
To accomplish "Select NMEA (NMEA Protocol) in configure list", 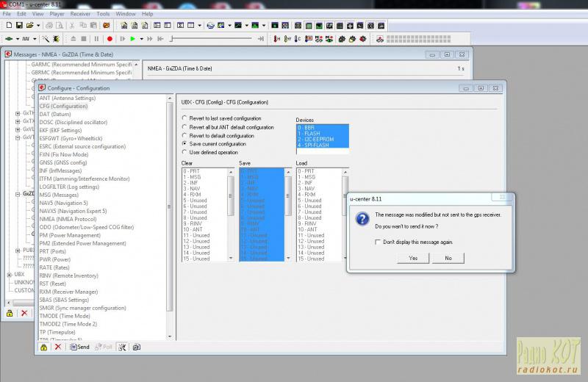I will (68, 219).
